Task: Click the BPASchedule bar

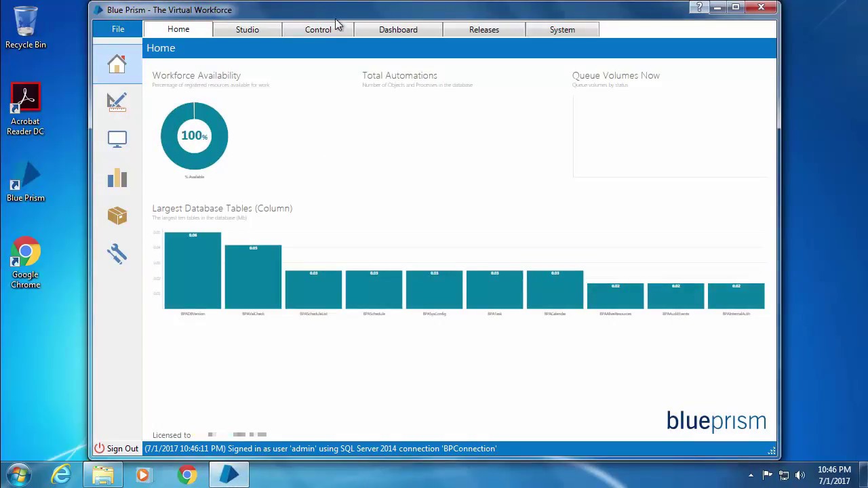Action: [374, 289]
